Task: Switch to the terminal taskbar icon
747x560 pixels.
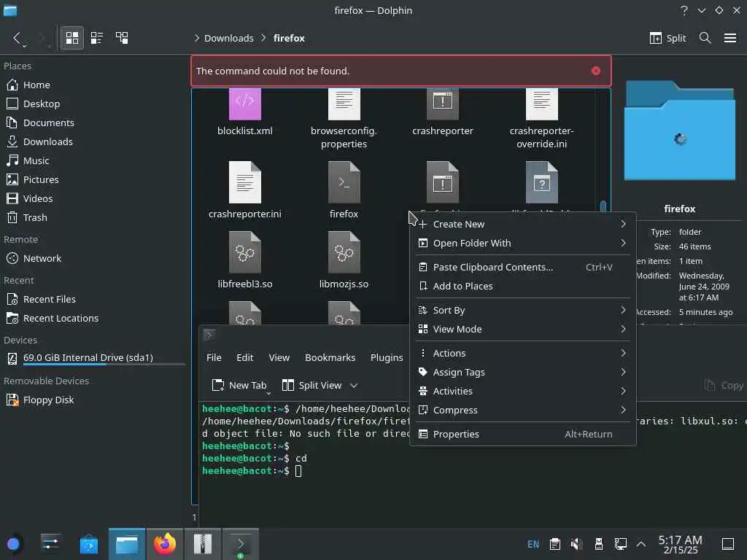Action: (241, 544)
